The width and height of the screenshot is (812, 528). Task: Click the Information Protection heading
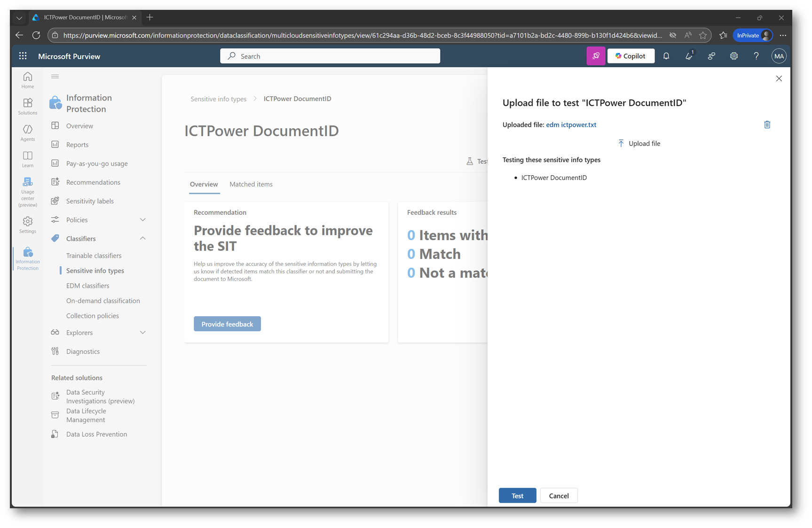89,103
